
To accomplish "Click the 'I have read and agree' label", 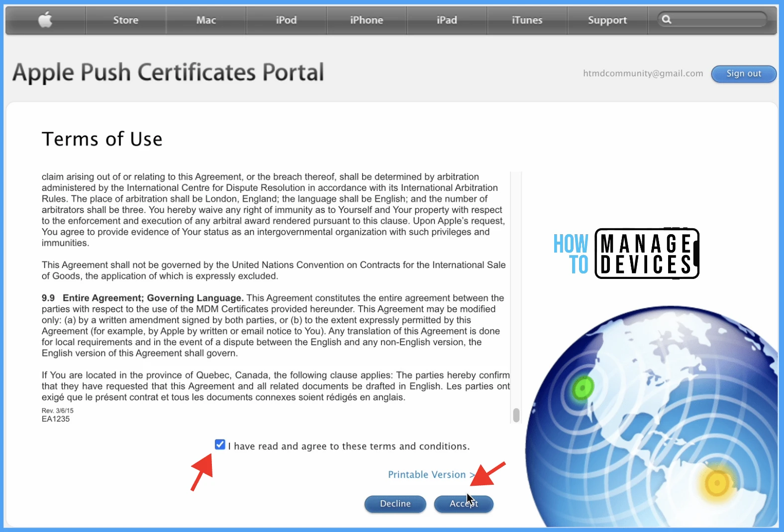I will [349, 446].
